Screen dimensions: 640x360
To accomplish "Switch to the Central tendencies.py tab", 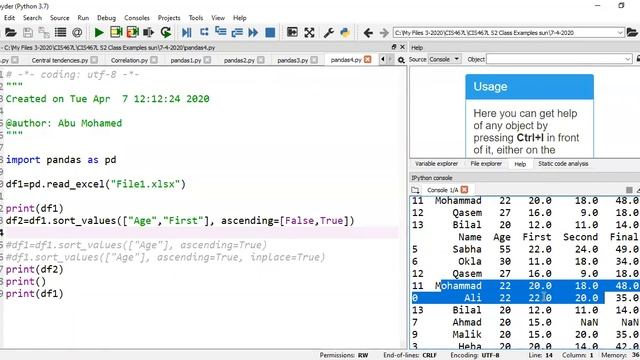I will [x=60, y=60].
